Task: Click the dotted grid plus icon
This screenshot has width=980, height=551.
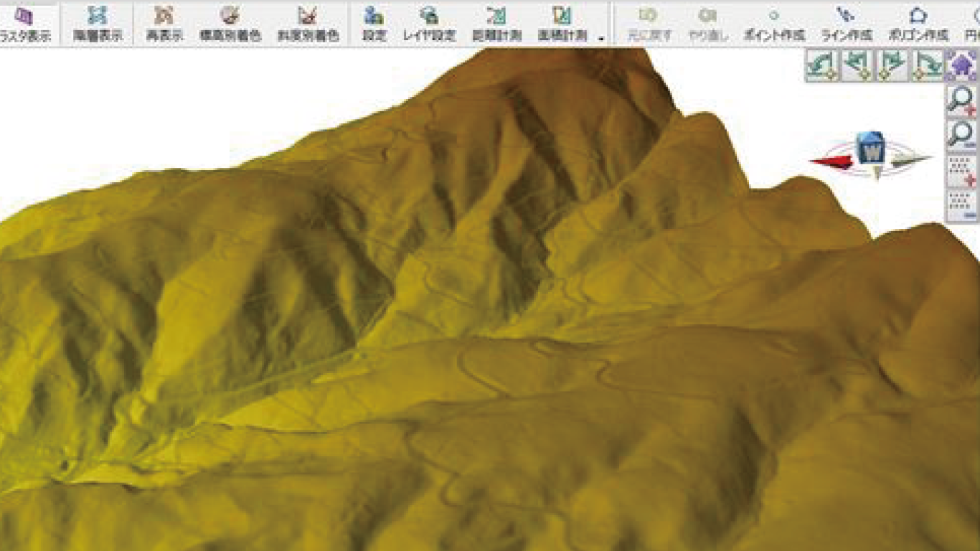Action: coord(962,170)
